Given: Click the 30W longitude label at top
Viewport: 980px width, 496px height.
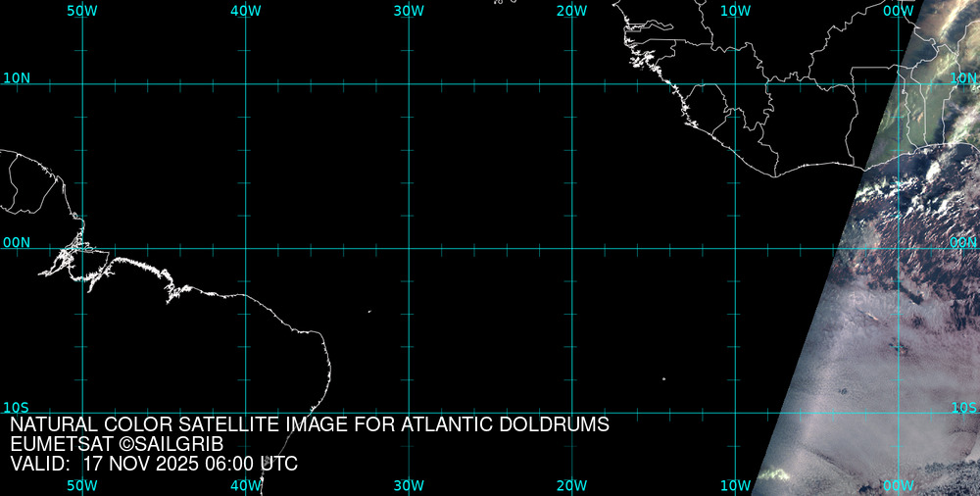Looking at the screenshot, I should pyautogui.click(x=409, y=11).
